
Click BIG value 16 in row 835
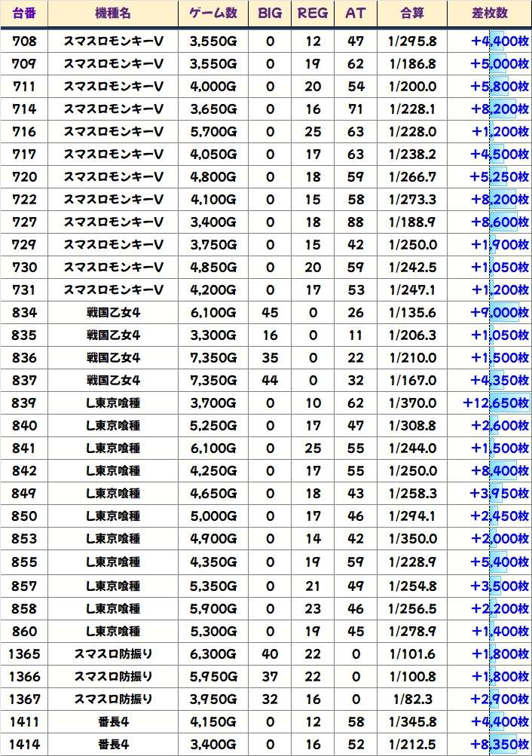click(x=270, y=335)
